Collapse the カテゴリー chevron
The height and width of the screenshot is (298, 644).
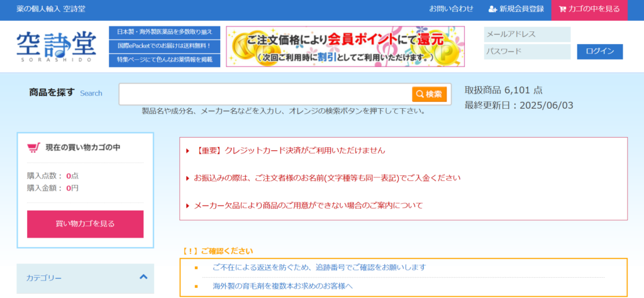coord(143,277)
